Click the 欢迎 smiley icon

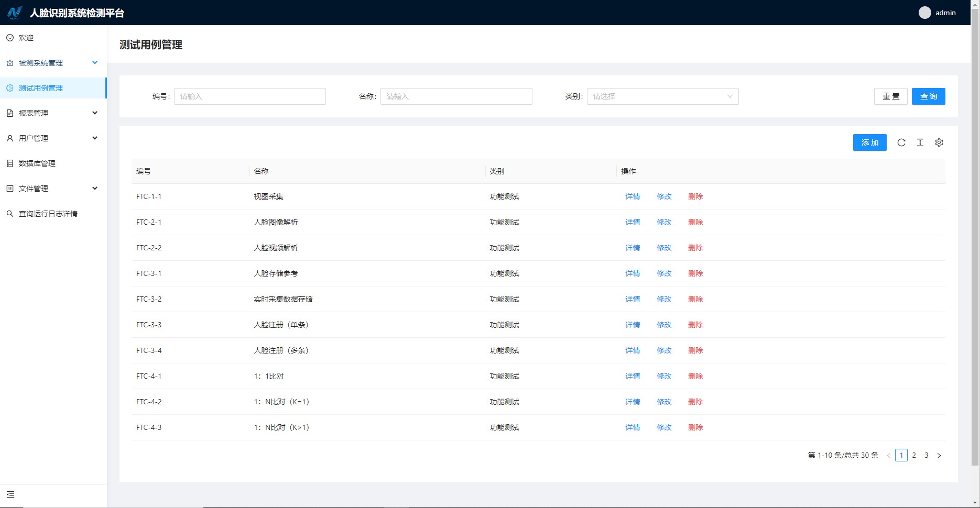tap(10, 38)
